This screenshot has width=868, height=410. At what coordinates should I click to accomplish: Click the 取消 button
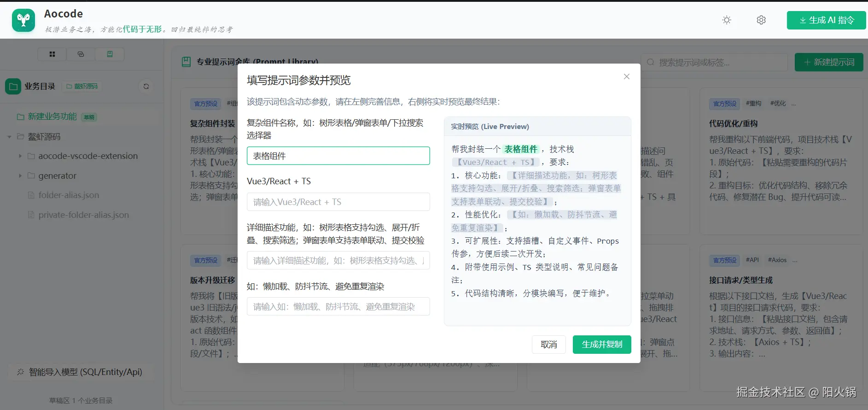pos(549,345)
